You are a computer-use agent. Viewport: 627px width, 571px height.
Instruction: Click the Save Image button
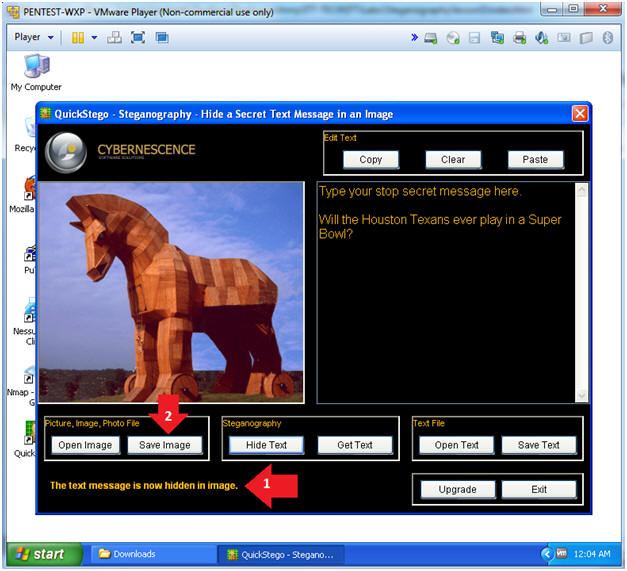(x=165, y=445)
